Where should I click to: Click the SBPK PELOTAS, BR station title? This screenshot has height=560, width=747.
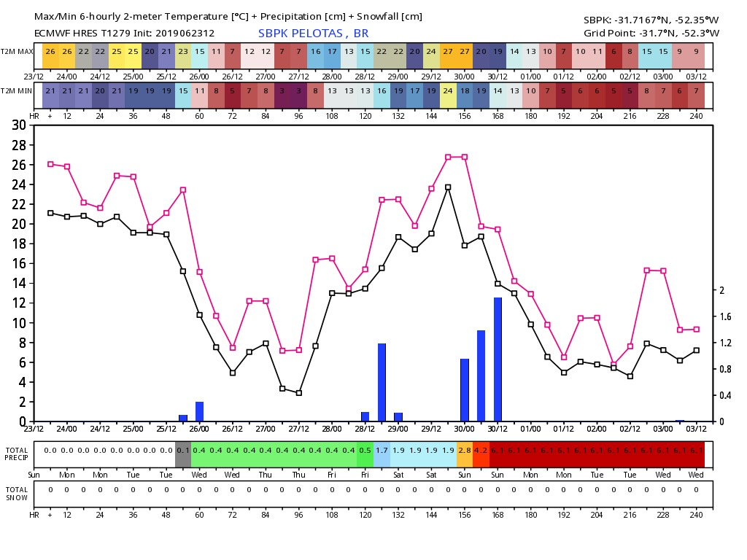click(313, 34)
